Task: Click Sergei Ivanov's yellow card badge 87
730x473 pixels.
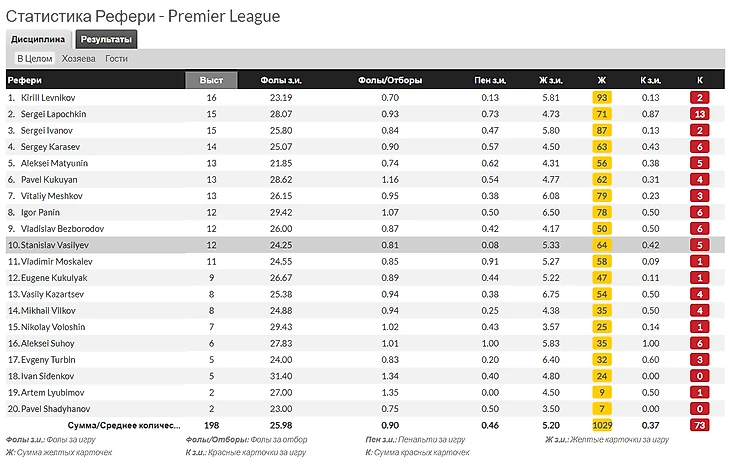Action: 601,130
